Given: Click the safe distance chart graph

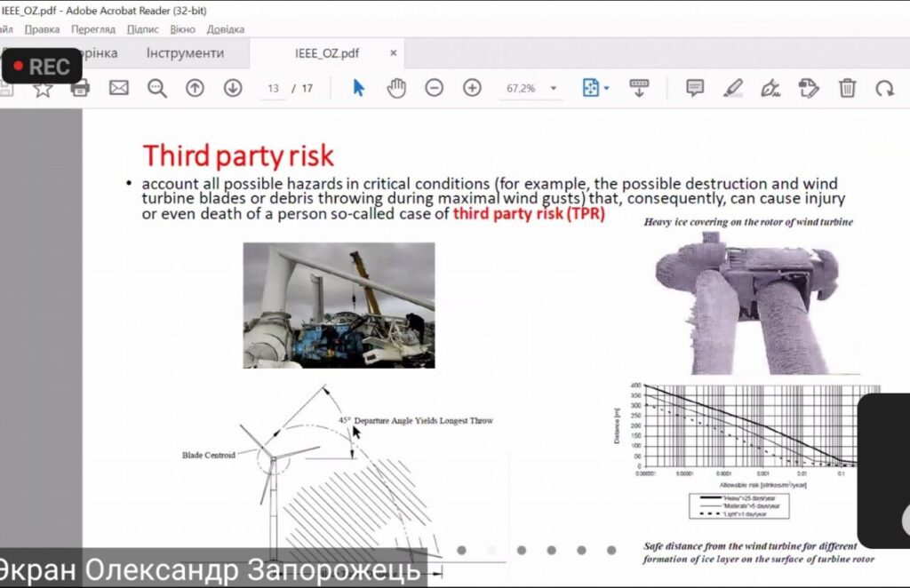Looking at the screenshot, I should pyautogui.click(x=748, y=435).
